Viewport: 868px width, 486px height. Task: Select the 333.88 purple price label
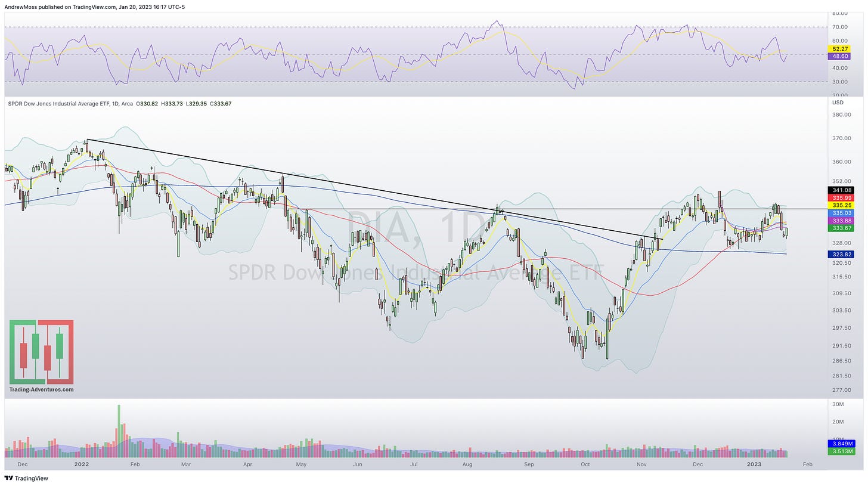pyautogui.click(x=841, y=221)
